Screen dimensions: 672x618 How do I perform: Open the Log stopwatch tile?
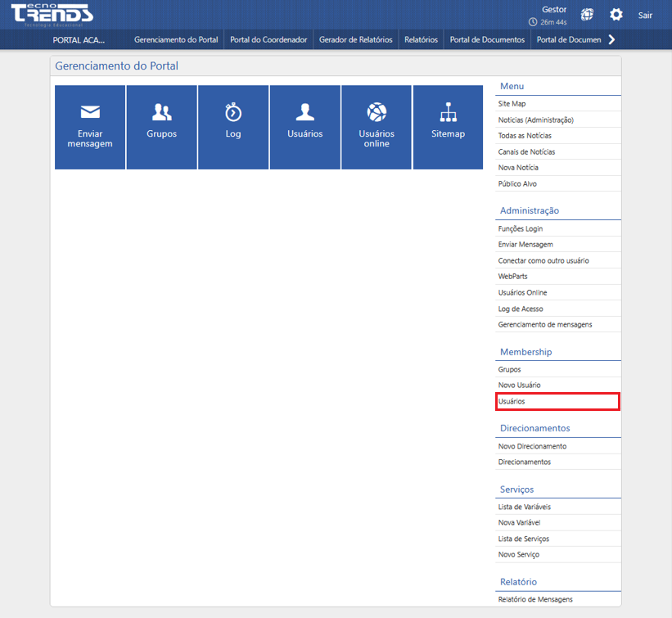click(x=233, y=127)
